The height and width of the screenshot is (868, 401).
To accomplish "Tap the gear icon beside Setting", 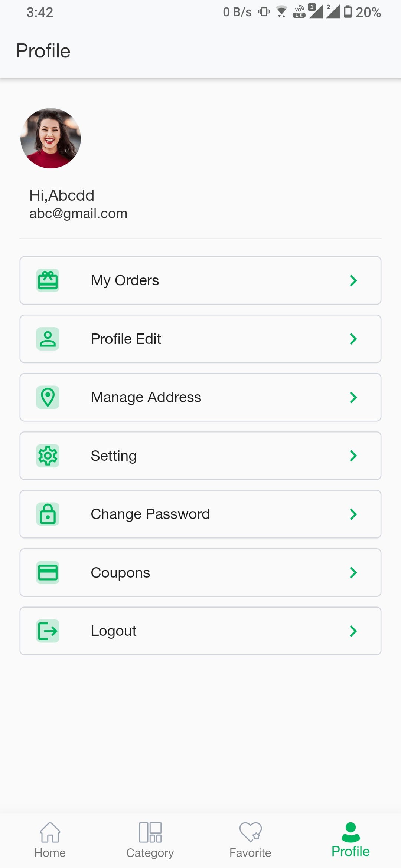I will pyautogui.click(x=48, y=456).
